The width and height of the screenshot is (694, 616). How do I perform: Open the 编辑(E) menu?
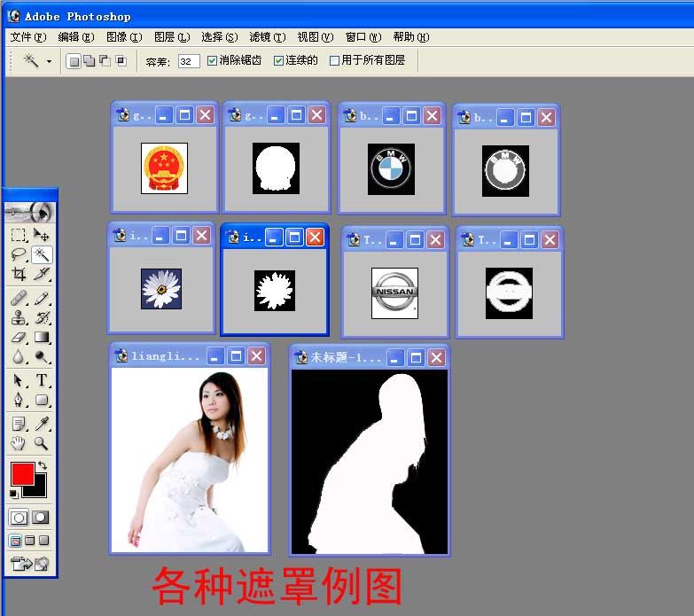pyautogui.click(x=76, y=37)
